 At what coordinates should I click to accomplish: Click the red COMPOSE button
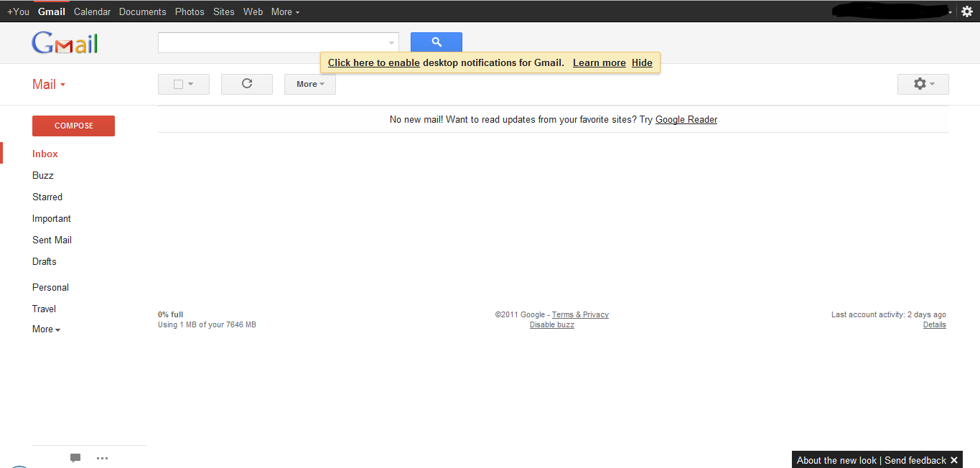click(73, 126)
